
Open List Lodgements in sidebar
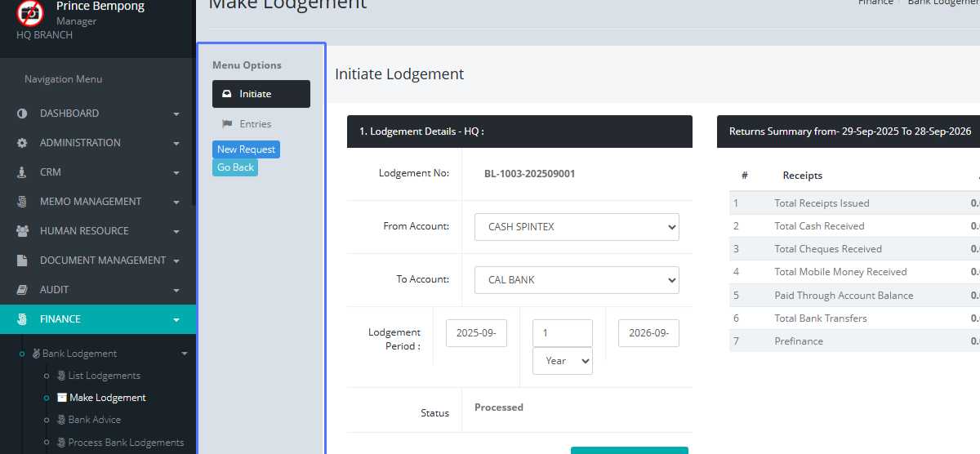coord(104,376)
